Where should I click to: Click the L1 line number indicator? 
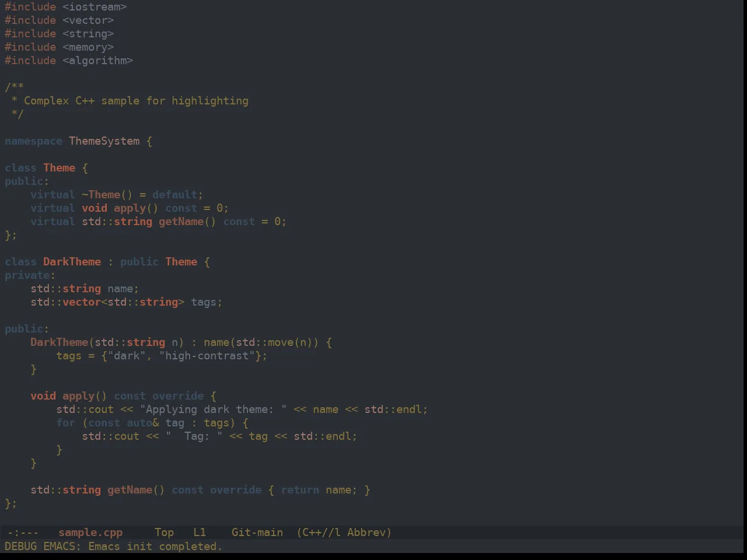(200, 533)
